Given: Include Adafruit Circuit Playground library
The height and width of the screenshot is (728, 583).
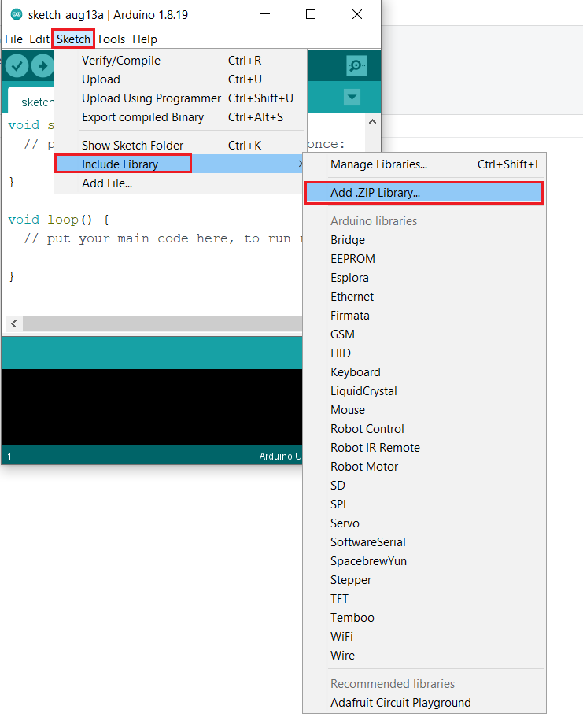Looking at the screenshot, I should 424,703.
